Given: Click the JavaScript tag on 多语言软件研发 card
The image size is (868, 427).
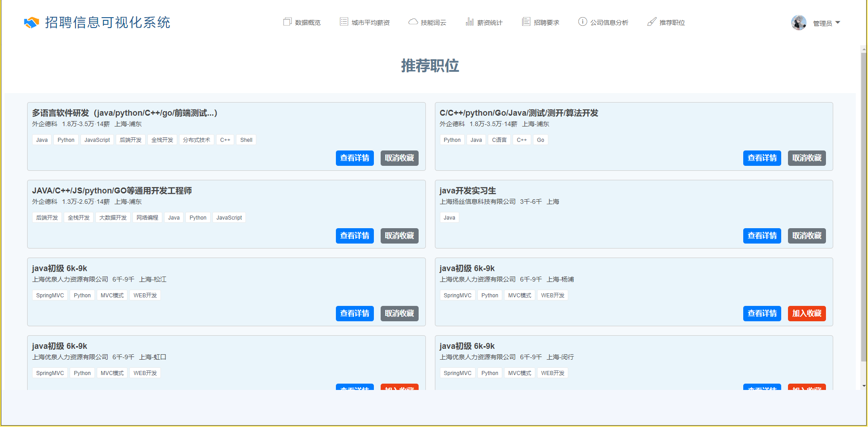Looking at the screenshot, I should click(97, 140).
